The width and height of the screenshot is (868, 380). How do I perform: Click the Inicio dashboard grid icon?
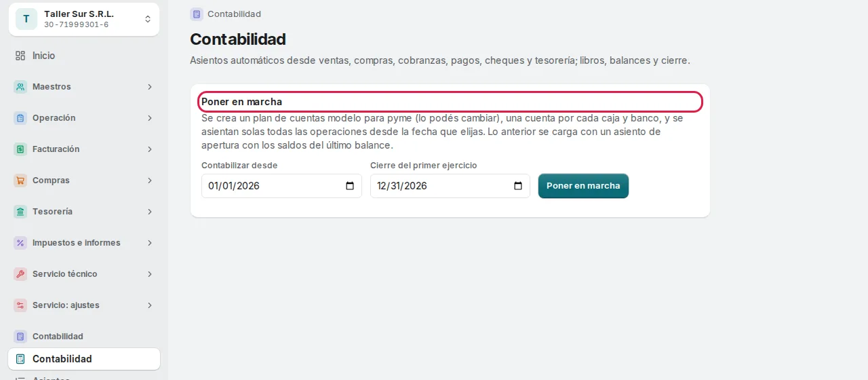20,56
